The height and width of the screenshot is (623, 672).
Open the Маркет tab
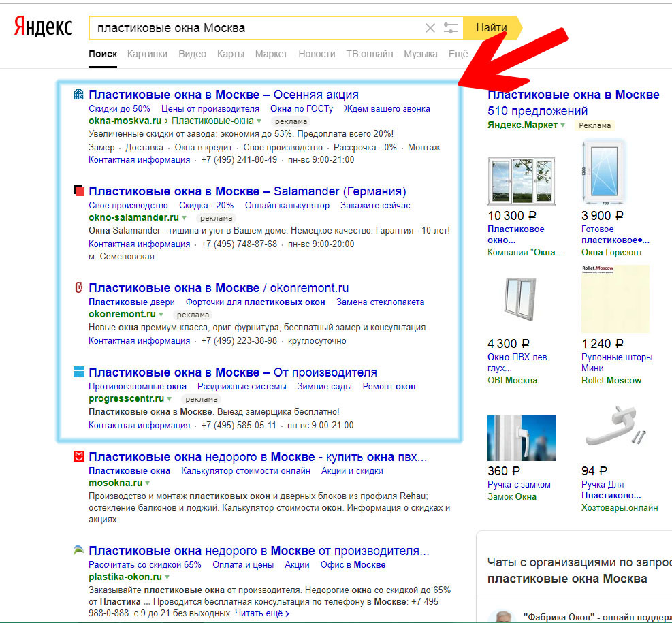271,54
